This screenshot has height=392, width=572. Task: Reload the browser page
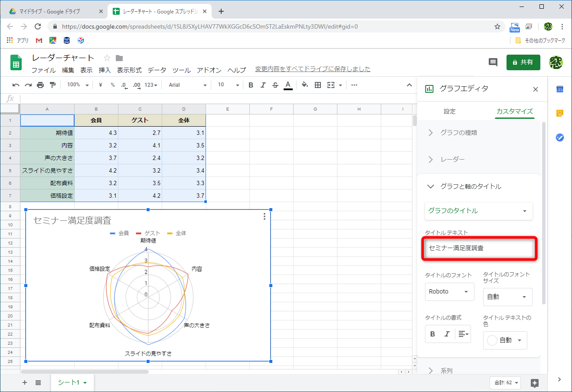[x=38, y=26]
